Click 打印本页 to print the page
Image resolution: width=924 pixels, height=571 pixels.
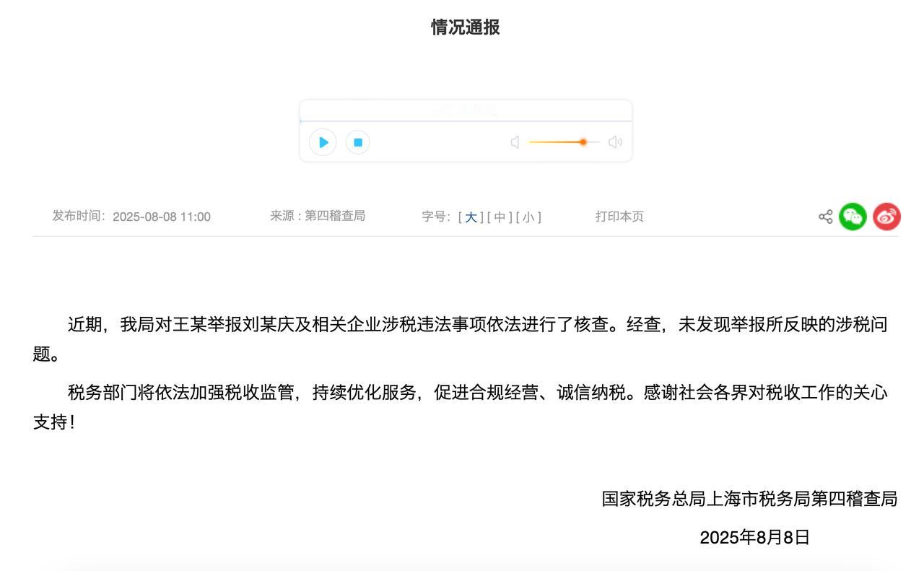[x=619, y=217]
